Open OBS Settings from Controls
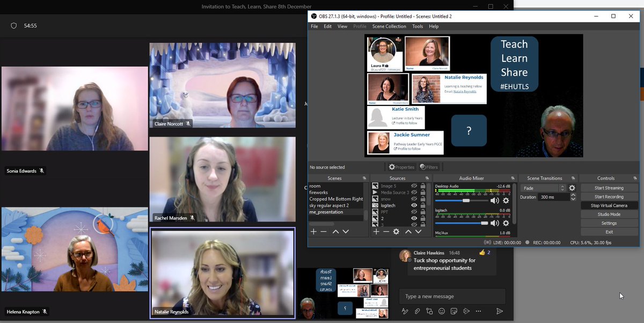644x323 pixels. 609,223
